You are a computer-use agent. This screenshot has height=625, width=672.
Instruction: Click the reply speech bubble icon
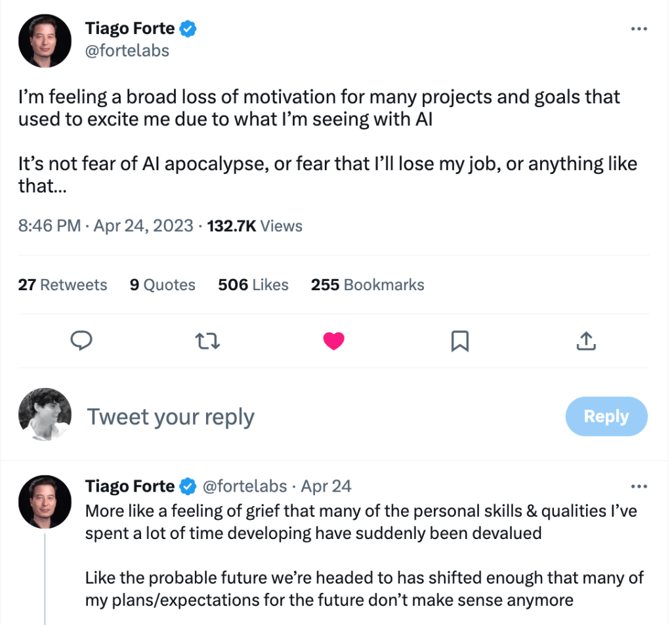click(81, 340)
